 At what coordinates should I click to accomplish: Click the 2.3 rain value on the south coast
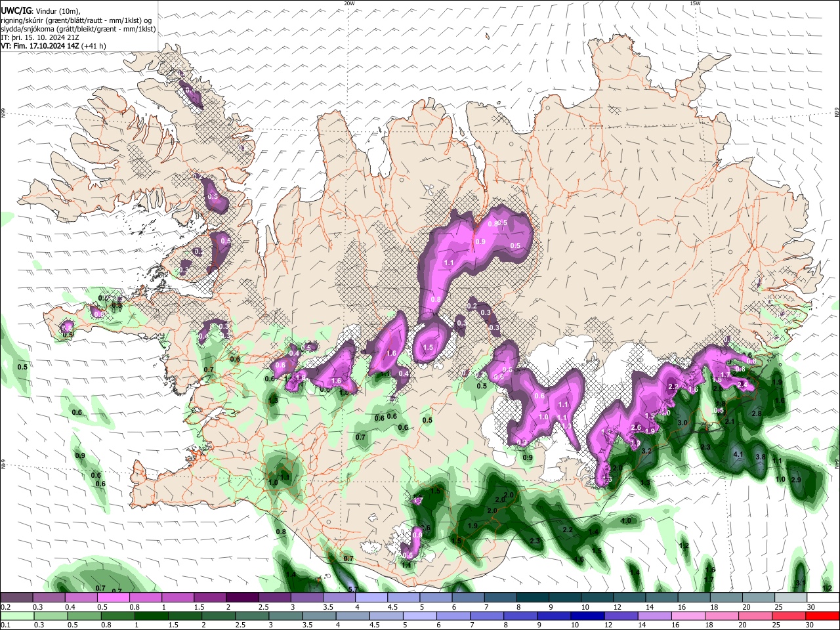(x=535, y=541)
